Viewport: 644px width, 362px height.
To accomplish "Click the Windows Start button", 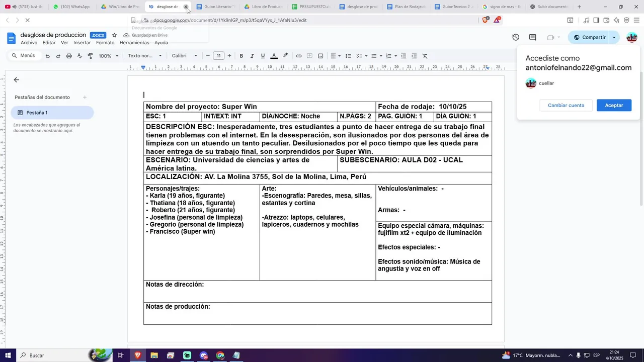I will tap(8, 355).
